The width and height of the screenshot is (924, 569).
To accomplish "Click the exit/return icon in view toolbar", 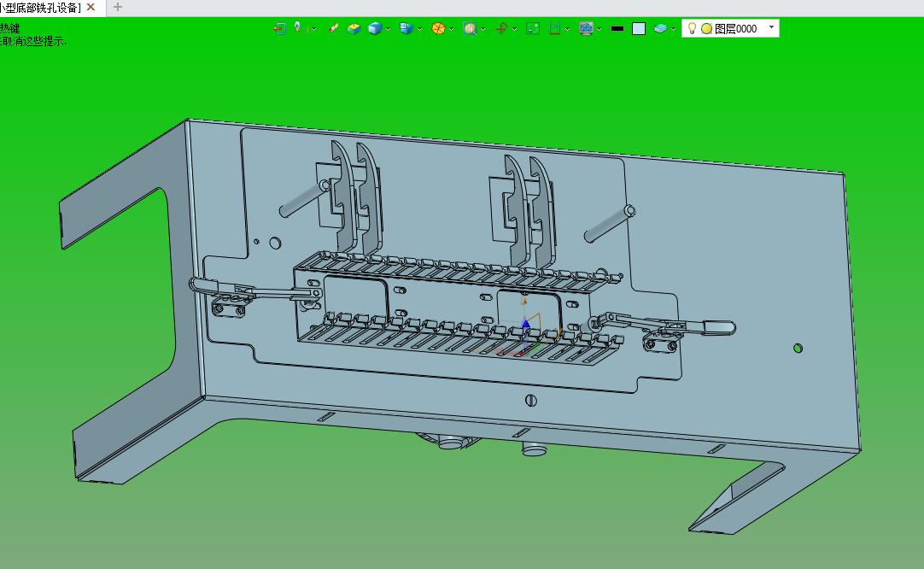I will pos(280,28).
